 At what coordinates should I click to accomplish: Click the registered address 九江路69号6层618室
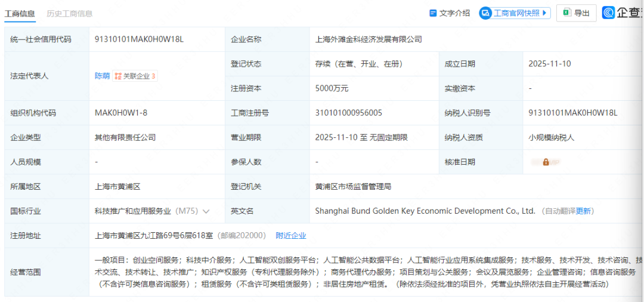point(154,236)
